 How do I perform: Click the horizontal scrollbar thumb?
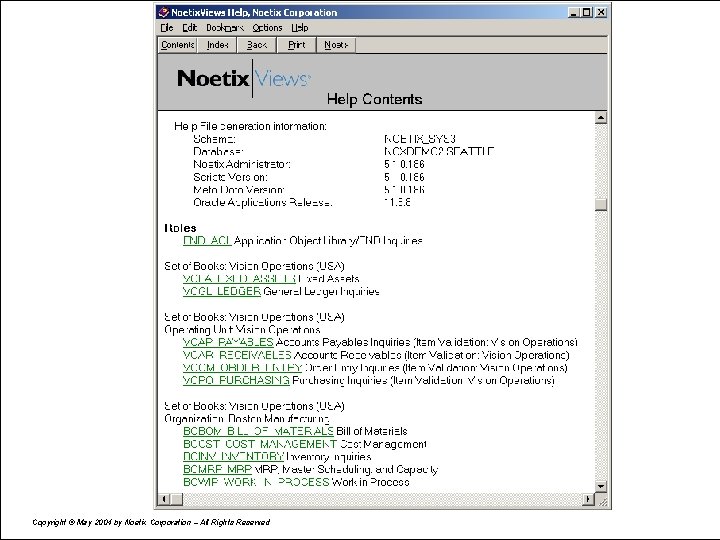point(177,499)
